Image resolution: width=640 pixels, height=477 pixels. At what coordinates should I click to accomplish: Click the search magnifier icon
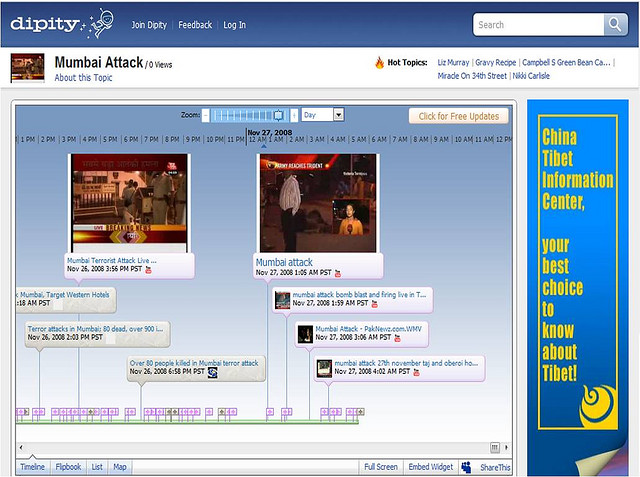615,25
